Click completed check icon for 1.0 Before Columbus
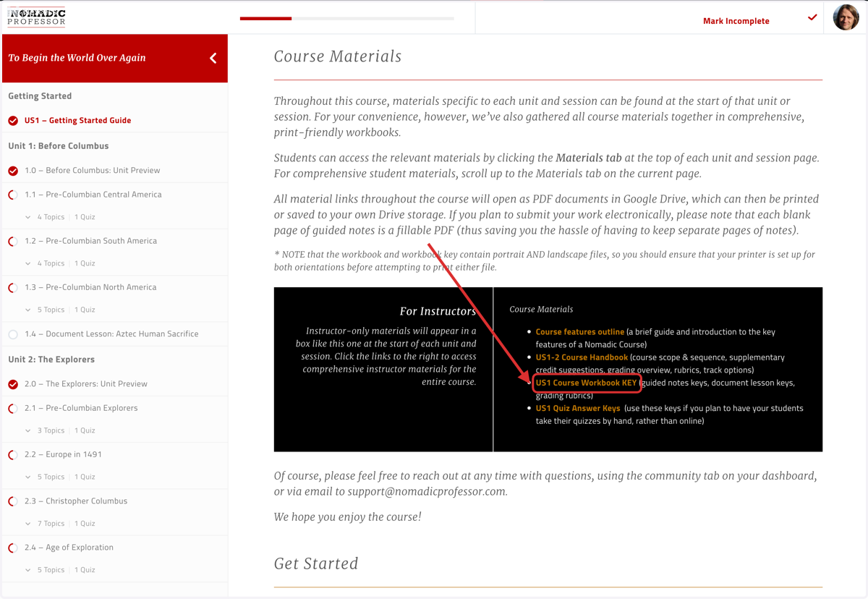868x599 pixels. tap(13, 171)
